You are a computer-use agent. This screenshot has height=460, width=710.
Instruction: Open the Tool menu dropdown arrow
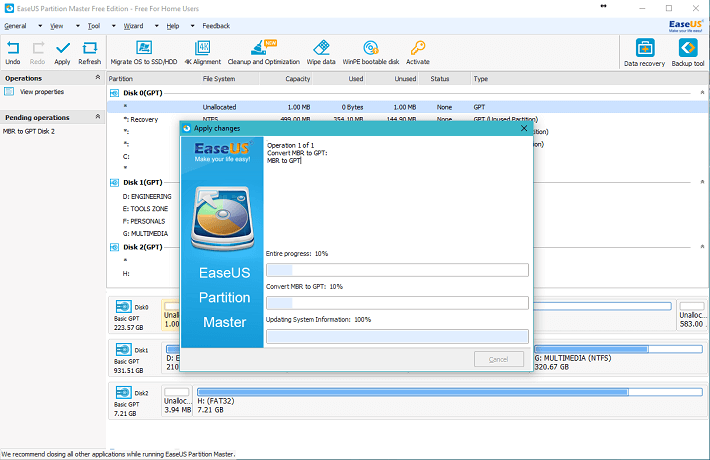click(114, 26)
